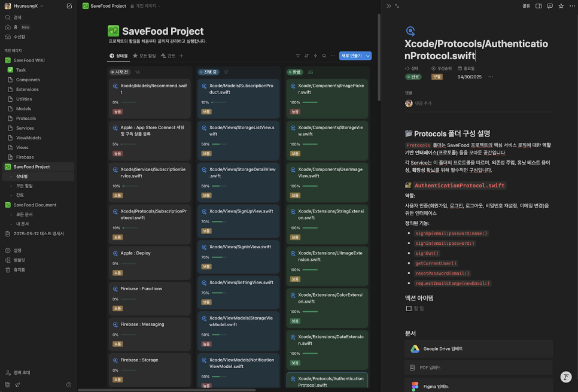Screen dimensions: 578x392
Task: Add a new view with plus tab
Action: click(181, 56)
